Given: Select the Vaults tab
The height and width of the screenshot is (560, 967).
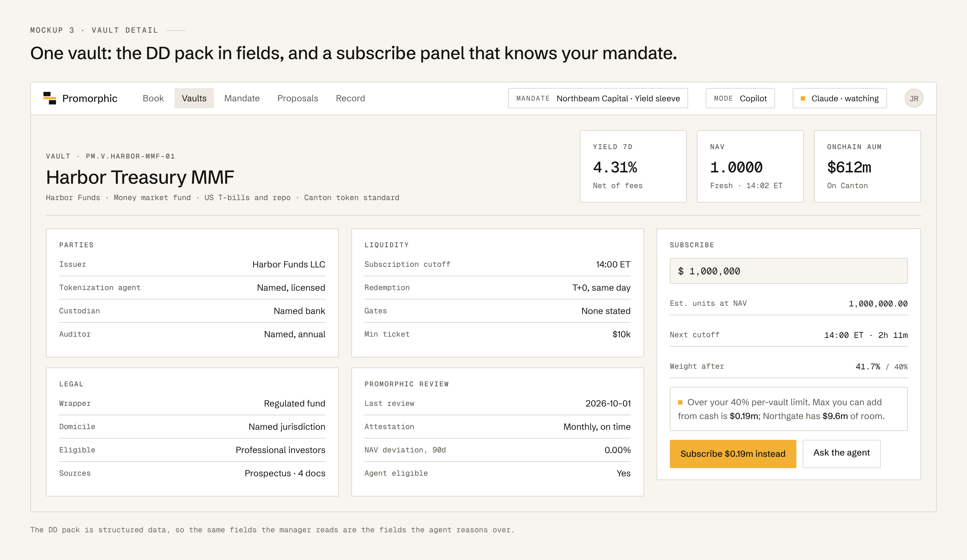Looking at the screenshot, I should coord(194,98).
